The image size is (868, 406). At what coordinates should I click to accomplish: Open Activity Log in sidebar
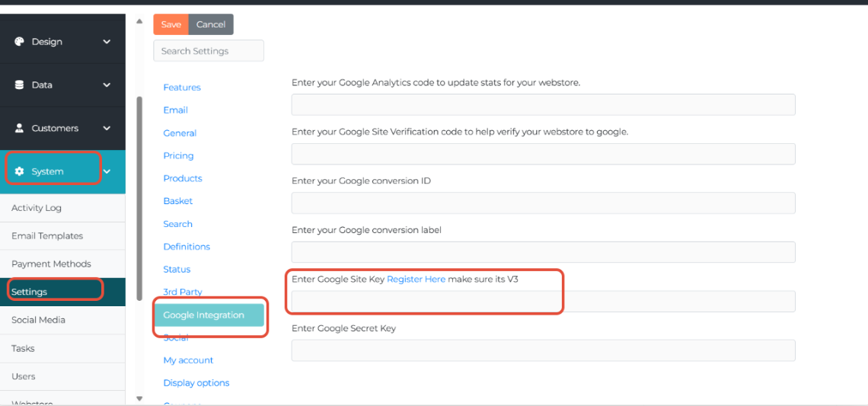[62, 208]
